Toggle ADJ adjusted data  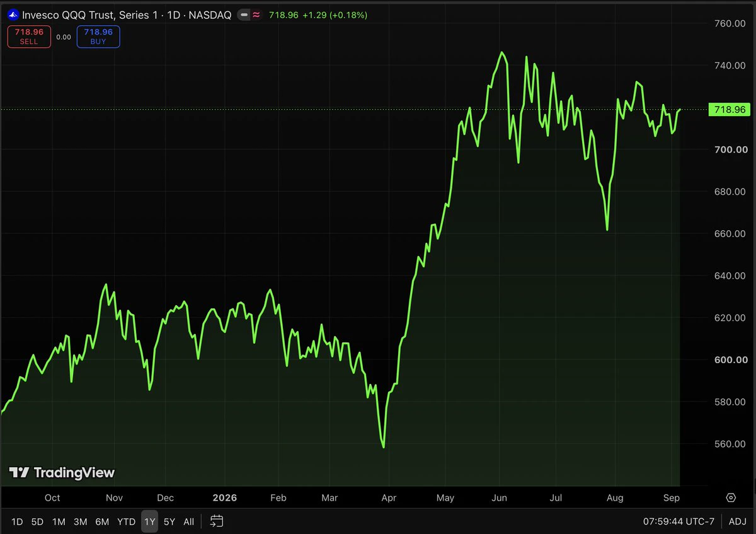click(738, 521)
